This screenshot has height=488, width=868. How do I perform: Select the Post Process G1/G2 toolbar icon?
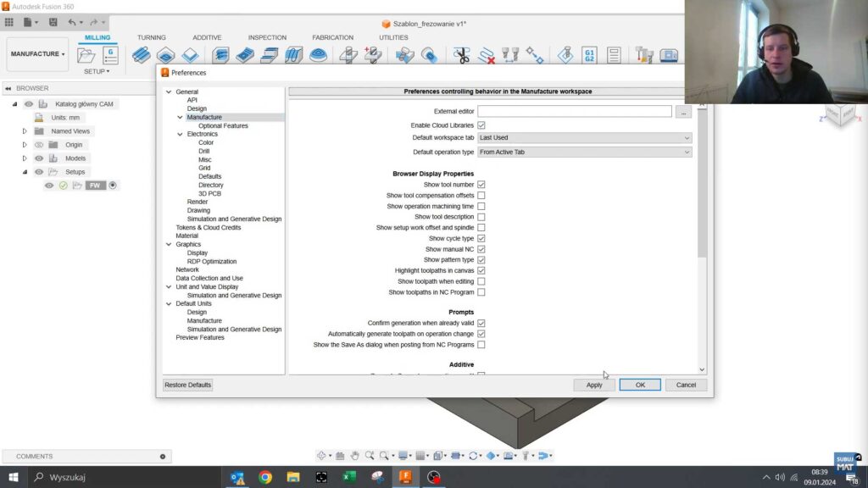point(590,54)
